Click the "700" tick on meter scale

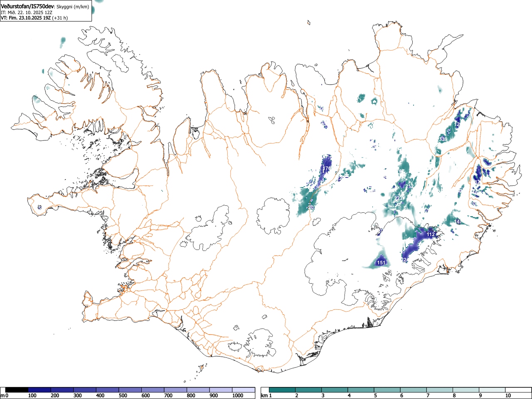[168, 396]
